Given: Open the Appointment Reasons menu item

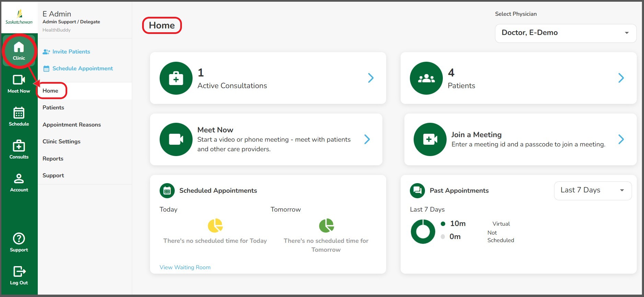Looking at the screenshot, I should coord(71,124).
